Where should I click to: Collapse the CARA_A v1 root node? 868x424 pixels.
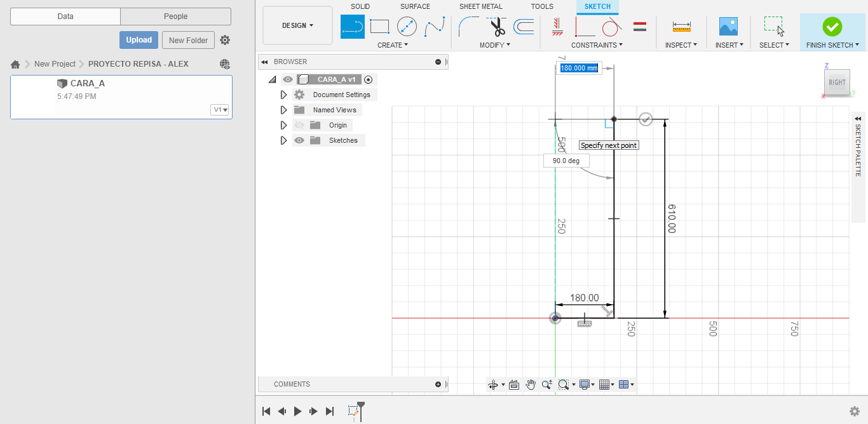tap(273, 79)
